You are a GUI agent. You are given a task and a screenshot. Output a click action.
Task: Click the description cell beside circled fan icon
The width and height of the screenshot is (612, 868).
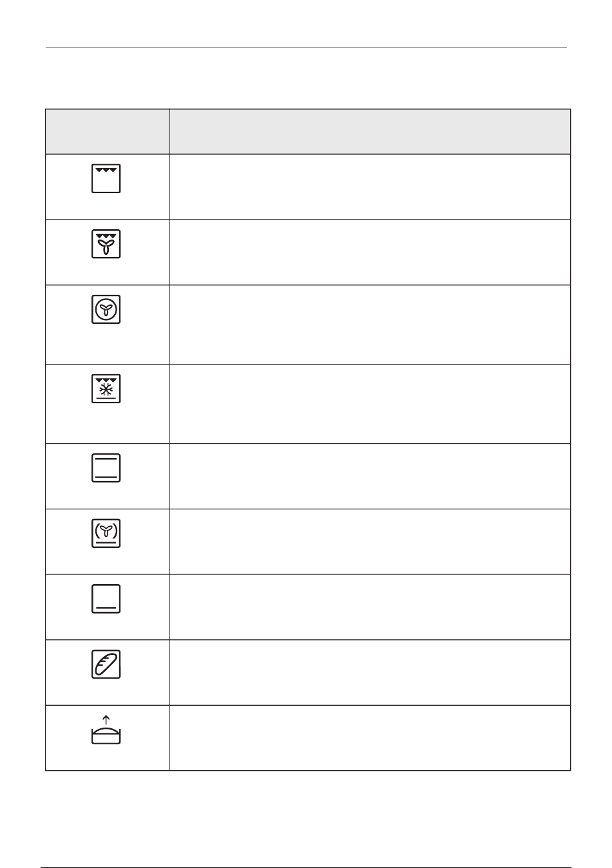(x=370, y=325)
